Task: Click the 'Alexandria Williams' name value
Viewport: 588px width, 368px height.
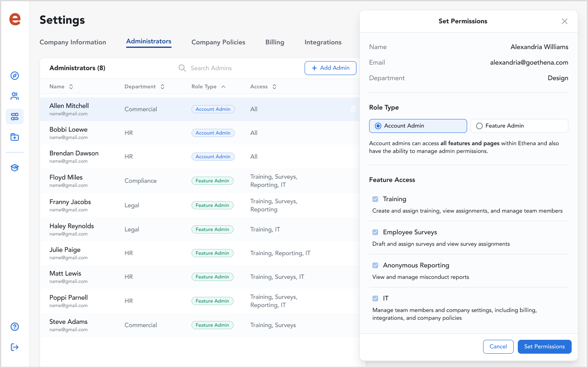Action: coord(539,47)
